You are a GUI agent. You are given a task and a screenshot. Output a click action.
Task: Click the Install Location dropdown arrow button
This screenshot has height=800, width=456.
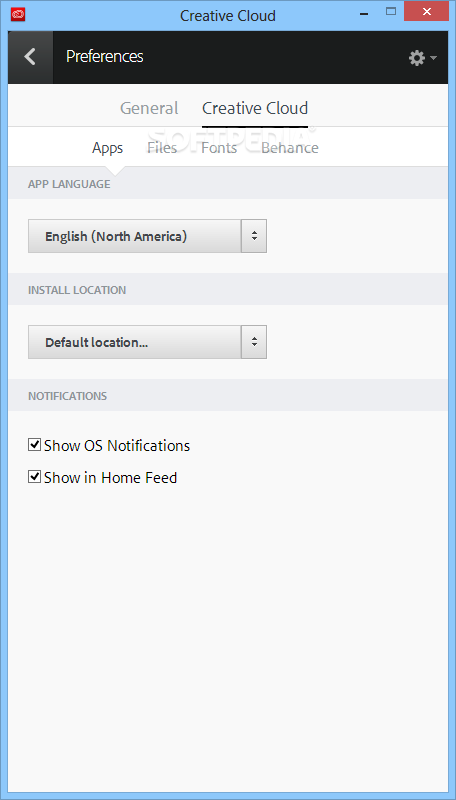click(x=254, y=342)
